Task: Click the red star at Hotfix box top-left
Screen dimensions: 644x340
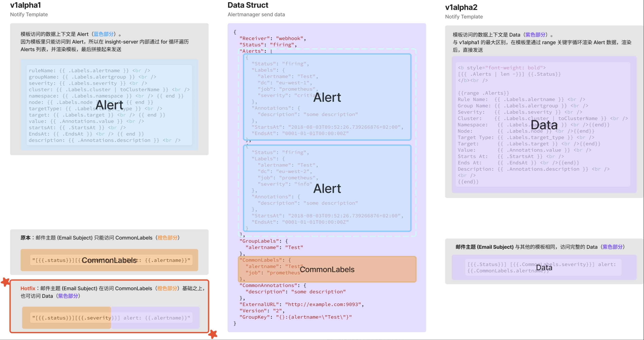Action: click(x=6, y=282)
